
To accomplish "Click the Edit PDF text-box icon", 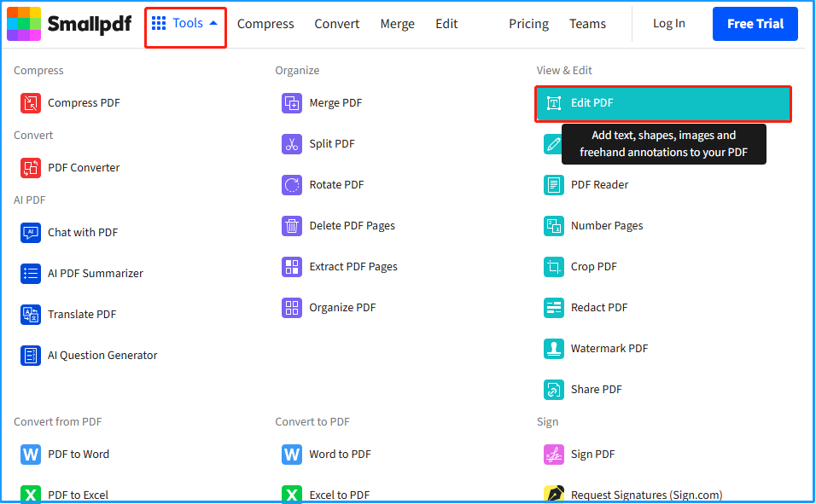I will [x=554, y=103].
